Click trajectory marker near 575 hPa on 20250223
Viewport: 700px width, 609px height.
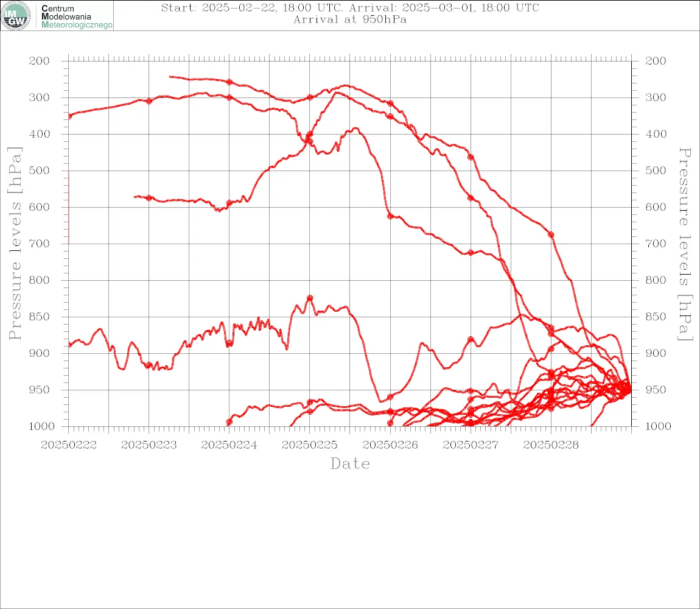(x=149, y=198)
